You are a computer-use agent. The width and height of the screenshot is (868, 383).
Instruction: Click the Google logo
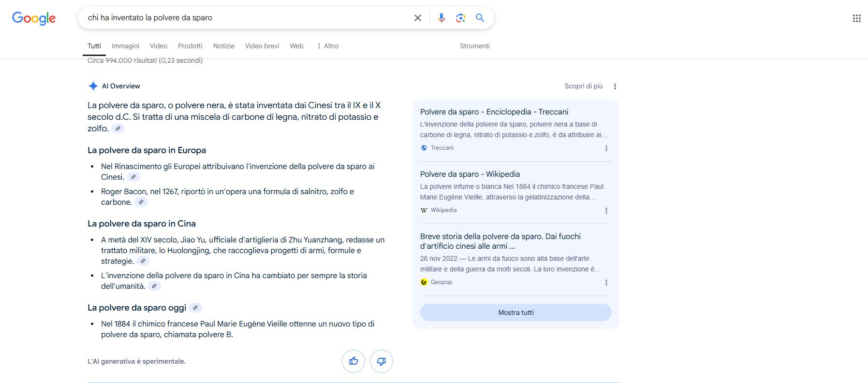pos(34,18)
